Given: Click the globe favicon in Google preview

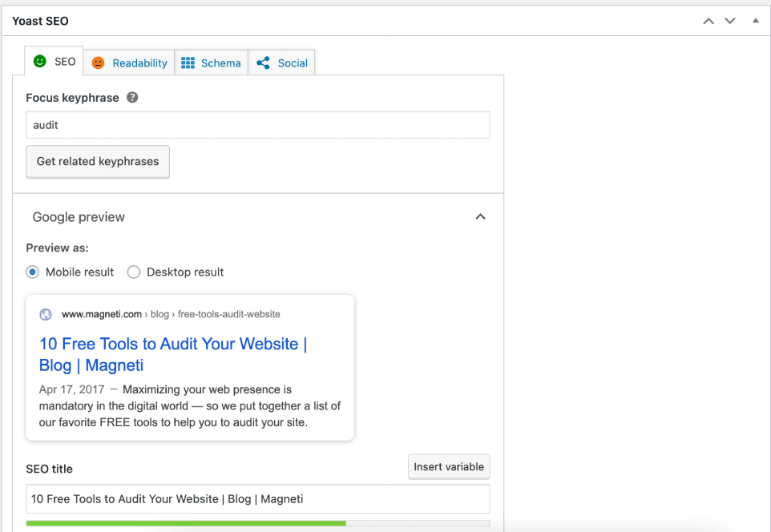Looking at the screenshot, I should [46, 314].
